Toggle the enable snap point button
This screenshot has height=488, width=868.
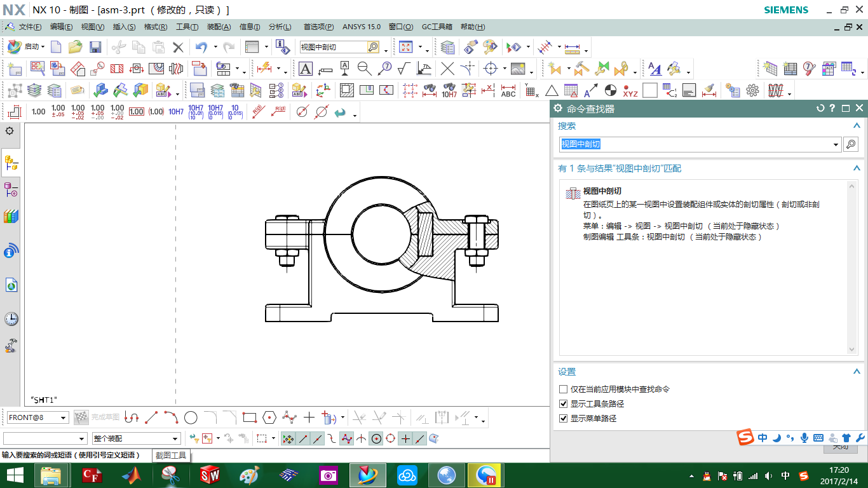[288, 438]
